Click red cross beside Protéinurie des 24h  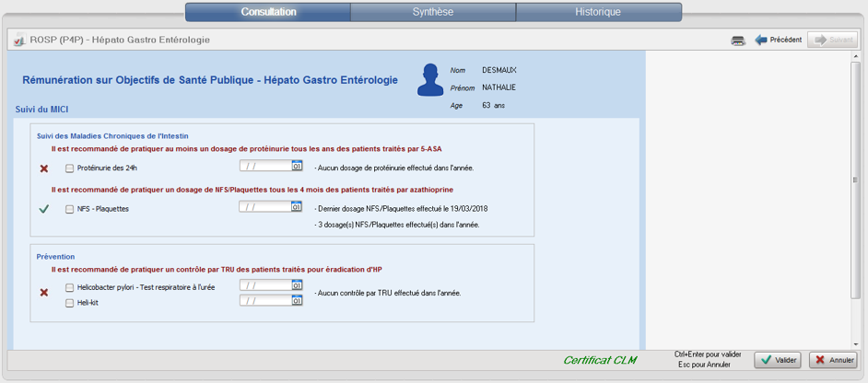44,168
